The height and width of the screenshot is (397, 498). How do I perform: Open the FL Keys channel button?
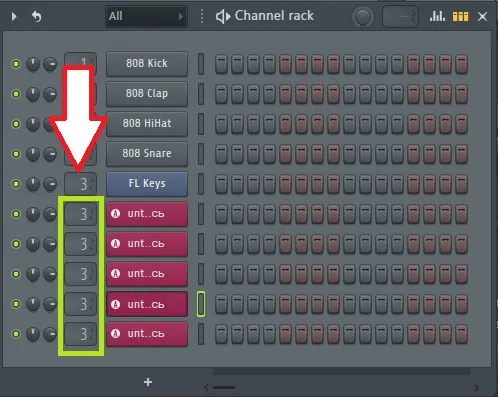147,184
